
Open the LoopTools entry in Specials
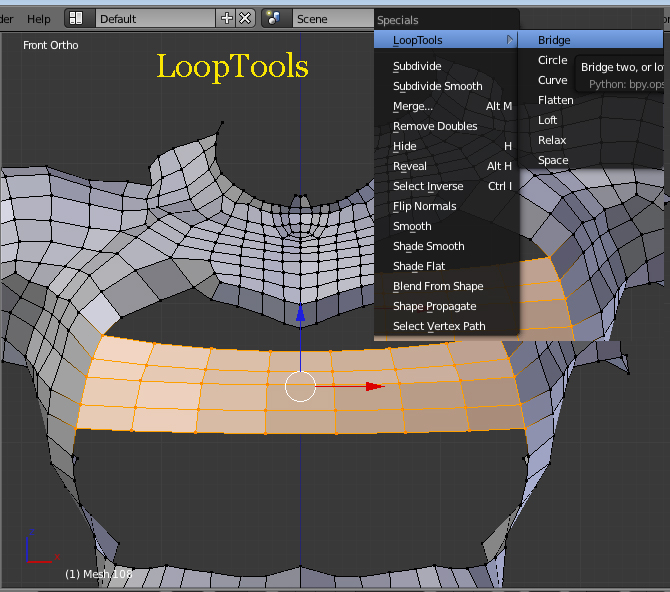[446, 40]
